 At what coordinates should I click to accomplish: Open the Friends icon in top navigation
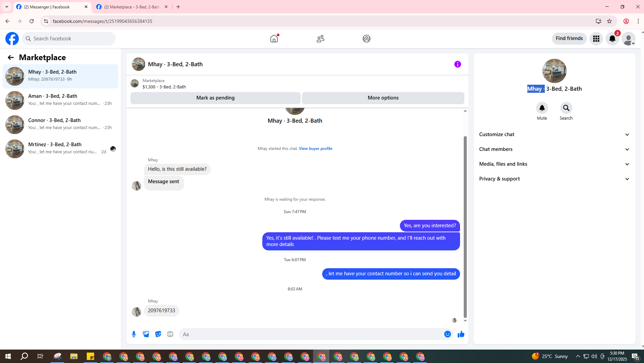(x=320, y=39)
